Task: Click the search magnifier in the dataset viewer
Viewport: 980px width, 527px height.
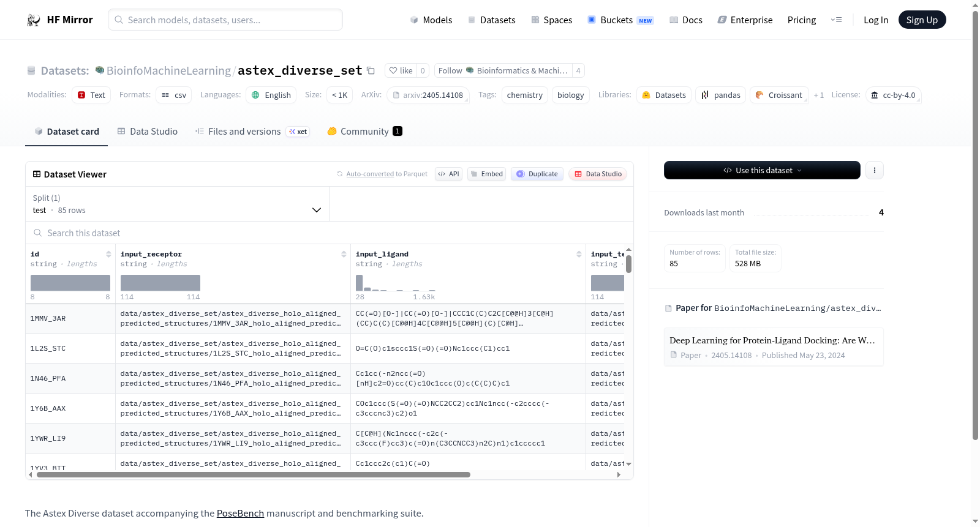Action: point(38,233)
